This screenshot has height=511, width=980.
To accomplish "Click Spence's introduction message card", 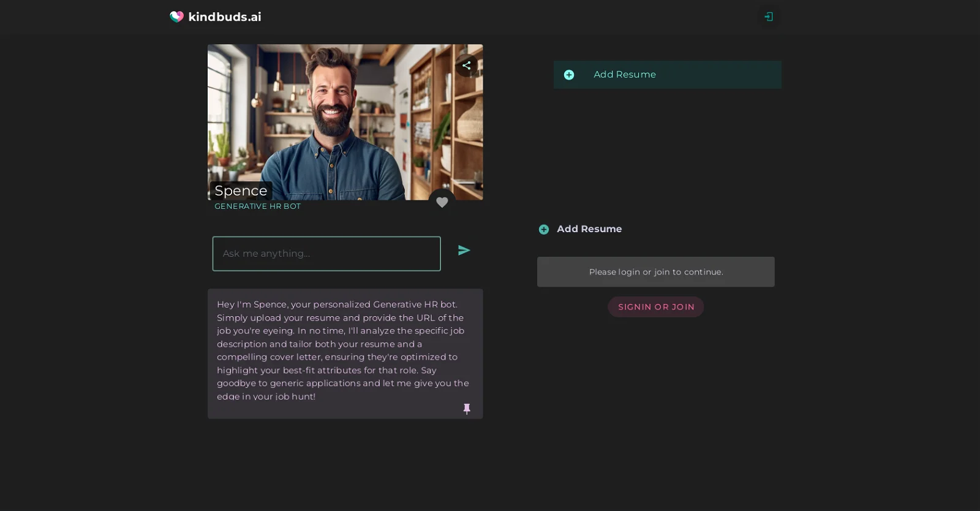I will 345,354.
